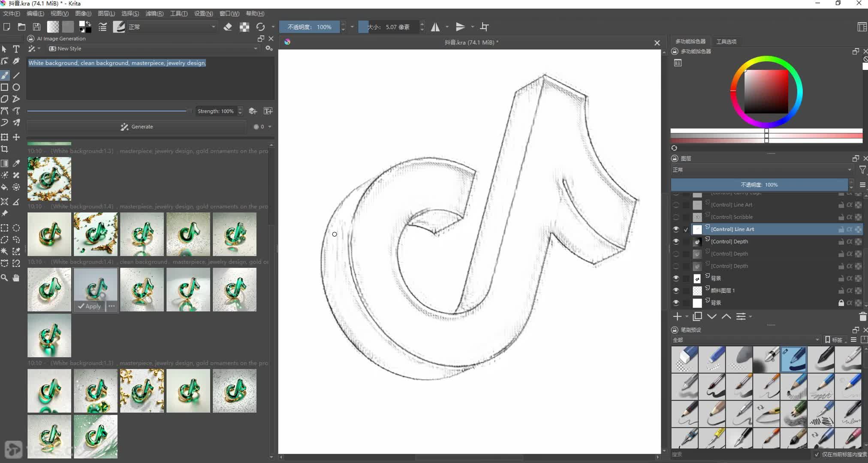Click the wrap-around mode icon

click(x=485, y=27)
